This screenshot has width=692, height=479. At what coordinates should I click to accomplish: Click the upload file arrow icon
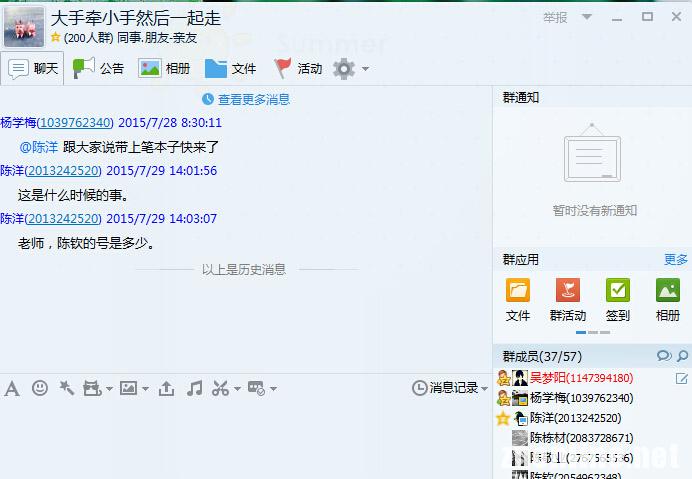167,388
